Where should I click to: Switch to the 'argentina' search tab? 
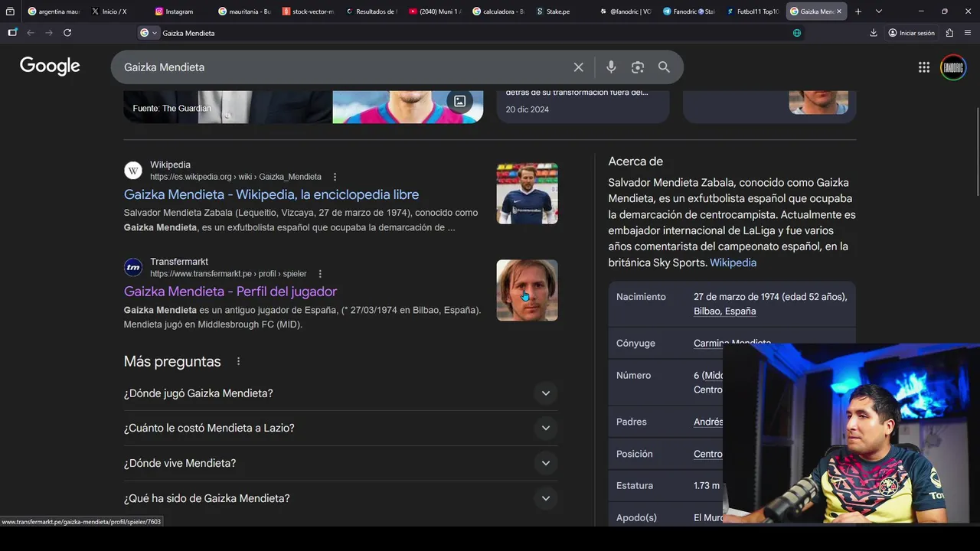(54, 11)
